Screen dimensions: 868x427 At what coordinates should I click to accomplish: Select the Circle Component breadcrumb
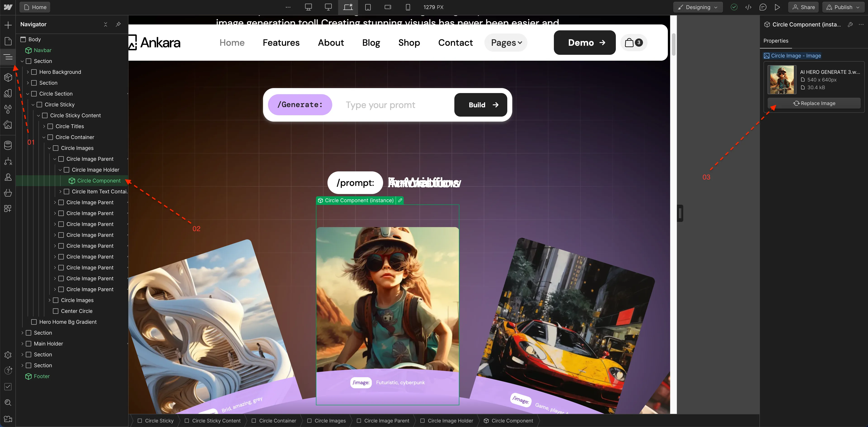click(x=508, y=421)
